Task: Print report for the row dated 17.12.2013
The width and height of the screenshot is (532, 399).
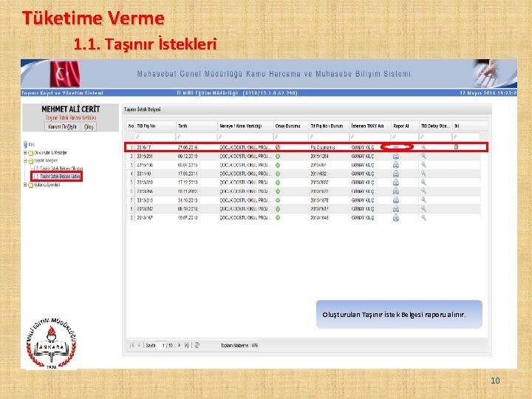Action: (x=395, y=183)
